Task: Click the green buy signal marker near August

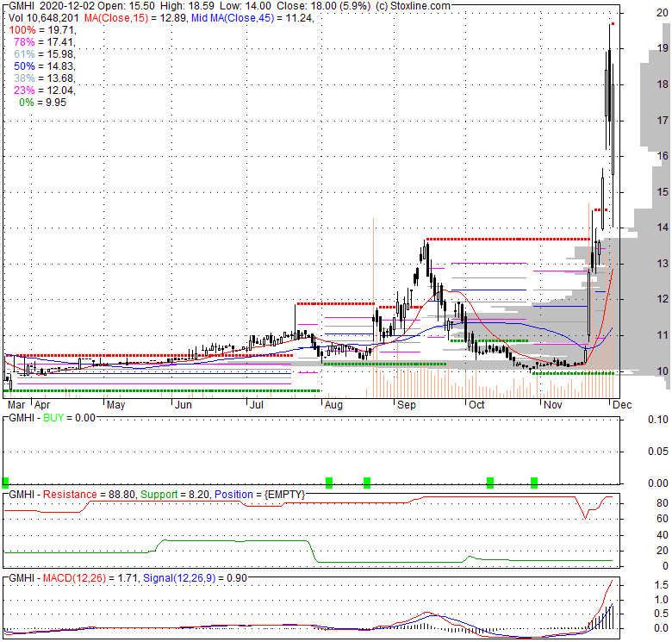Action: 329,483
